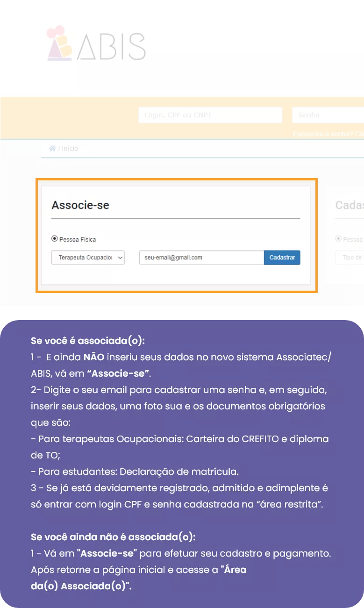Click the ABIS logo wordmark
The height and width of the screenshot is (608, 364).
point(111,47)
